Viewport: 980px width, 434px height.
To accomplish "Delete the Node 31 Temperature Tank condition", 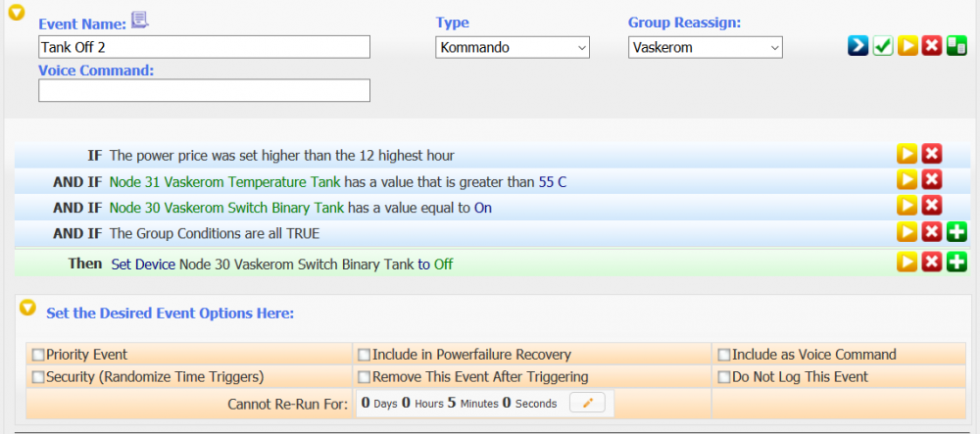I will click(x=932, y=180).
